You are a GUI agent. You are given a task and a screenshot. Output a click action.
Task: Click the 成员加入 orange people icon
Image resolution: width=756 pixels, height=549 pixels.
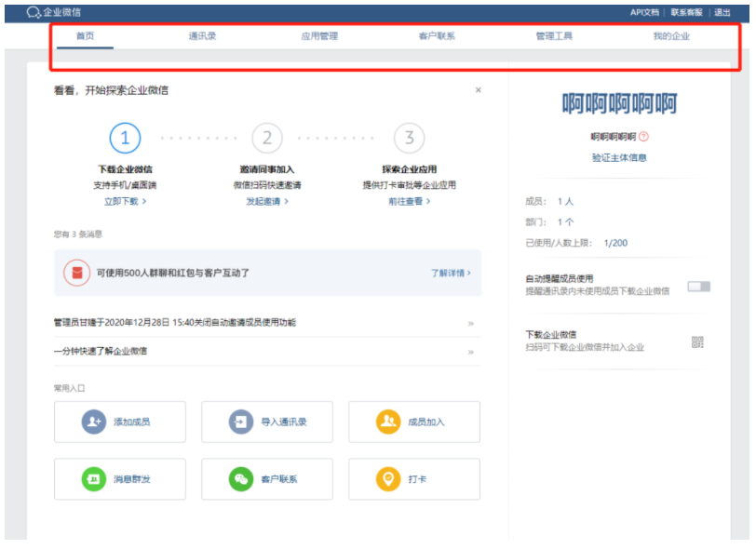pos(388,422)
